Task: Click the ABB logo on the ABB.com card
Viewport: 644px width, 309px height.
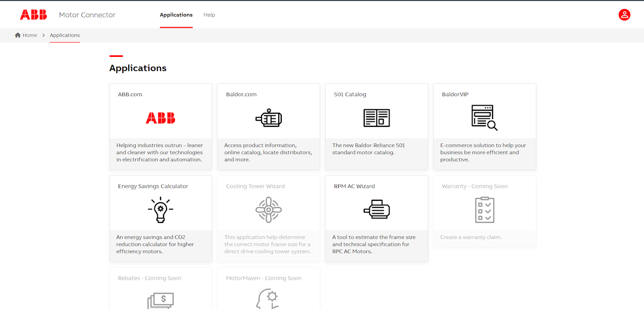Action: point(160,118)
